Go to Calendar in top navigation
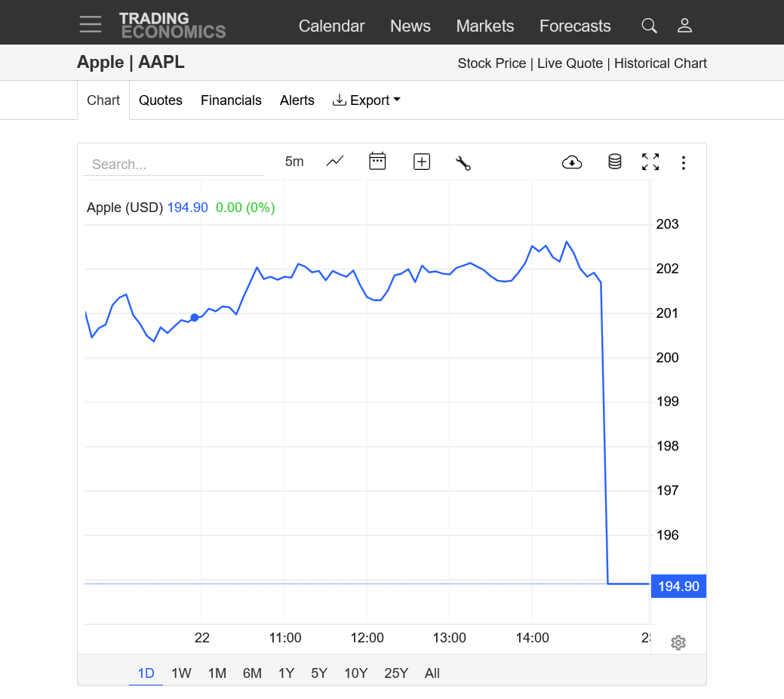The height and width of the screenshot is (699, 784). point(331,26)
